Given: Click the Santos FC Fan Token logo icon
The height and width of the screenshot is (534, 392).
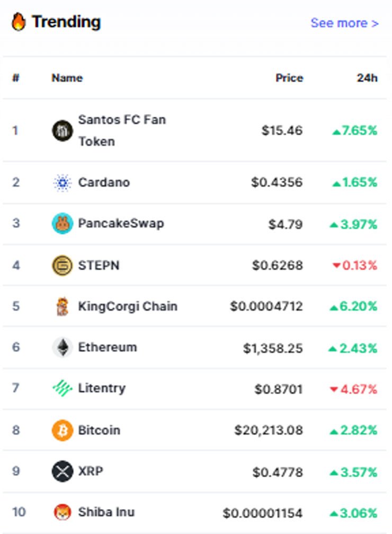Looking at the screenshot, I should pyautogui.click(x=63, y=130).
